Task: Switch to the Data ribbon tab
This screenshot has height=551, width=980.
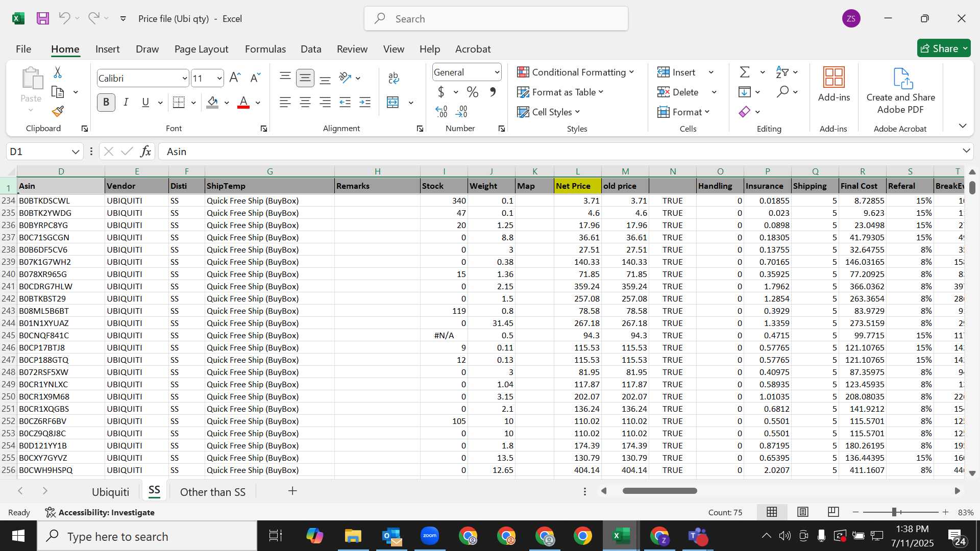Action: tap(311, 49)
